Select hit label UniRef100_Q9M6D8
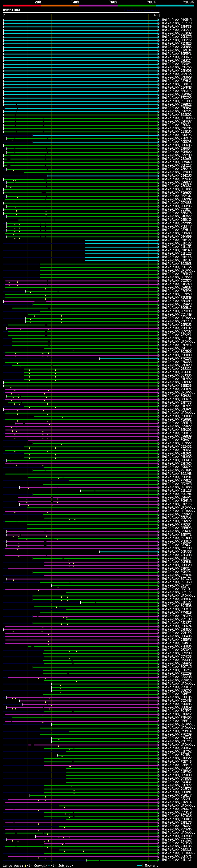 pos(177,71)
